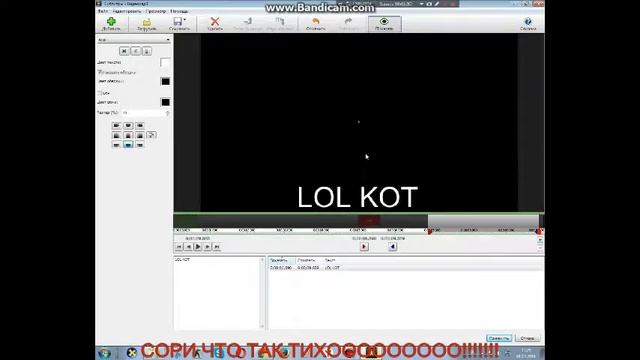
Task: Align subtitle to top left
Action: (116, 125)
